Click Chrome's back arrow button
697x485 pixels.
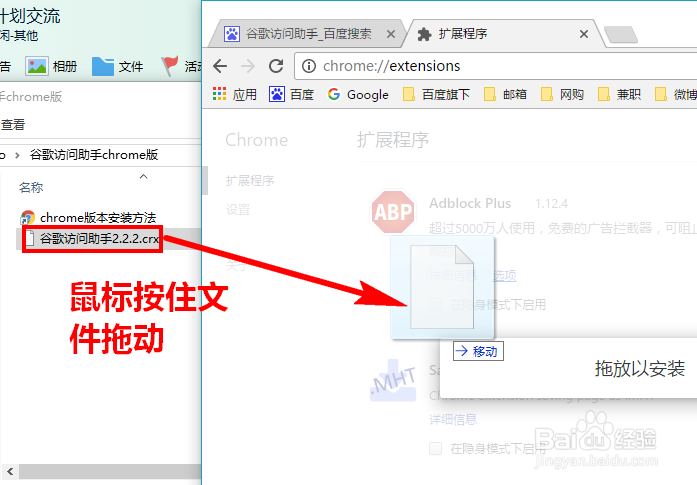point(220,66)
